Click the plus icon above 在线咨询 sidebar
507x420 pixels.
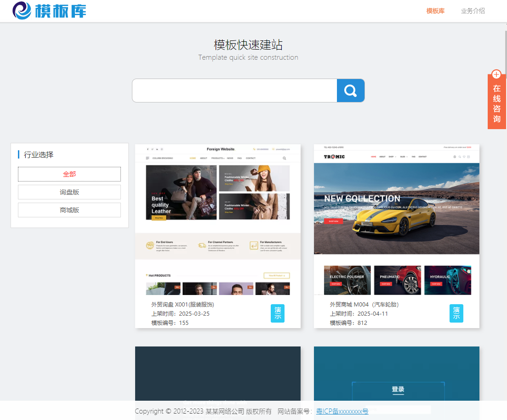pyautogui.click(x=496, y=74)
